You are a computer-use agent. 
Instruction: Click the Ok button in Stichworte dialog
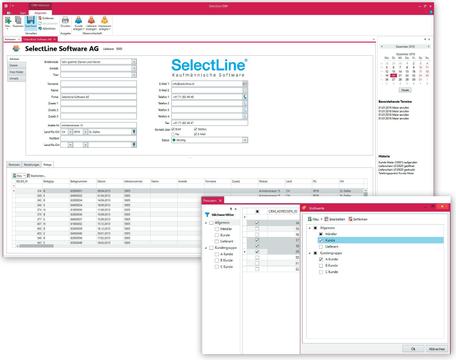(x=413, y=349)
